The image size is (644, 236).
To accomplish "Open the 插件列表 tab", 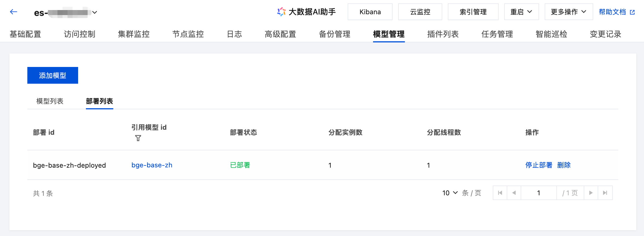I will point(443,34).
